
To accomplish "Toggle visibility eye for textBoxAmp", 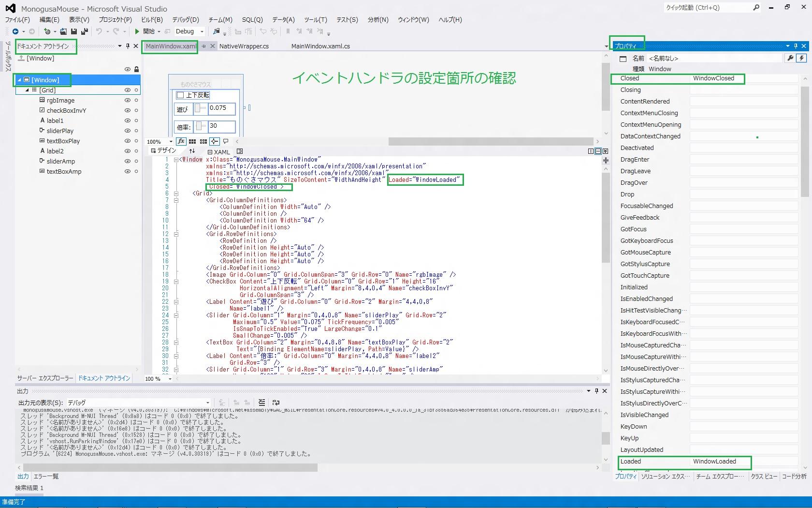I will click(x=128, y=171).
